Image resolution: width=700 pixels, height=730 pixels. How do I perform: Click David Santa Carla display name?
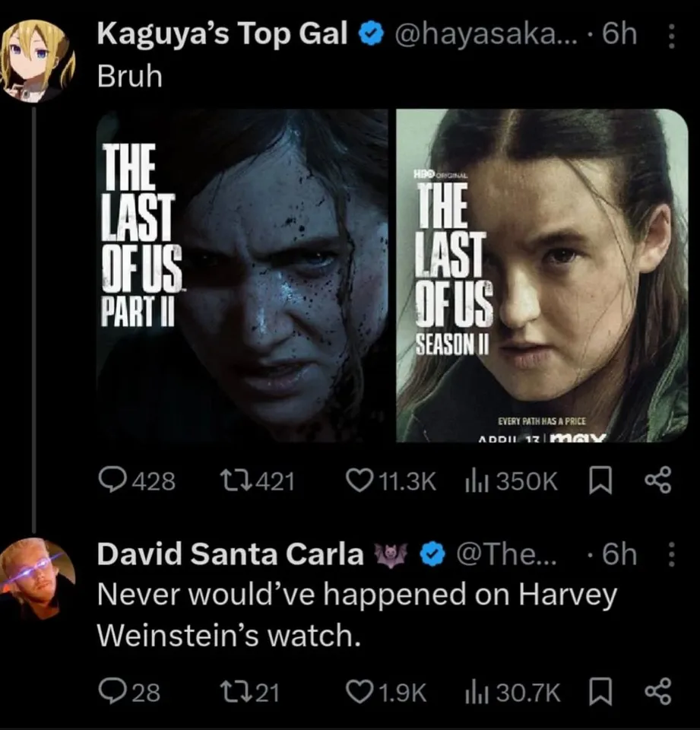pyautogui.click(x=230, y=555)
